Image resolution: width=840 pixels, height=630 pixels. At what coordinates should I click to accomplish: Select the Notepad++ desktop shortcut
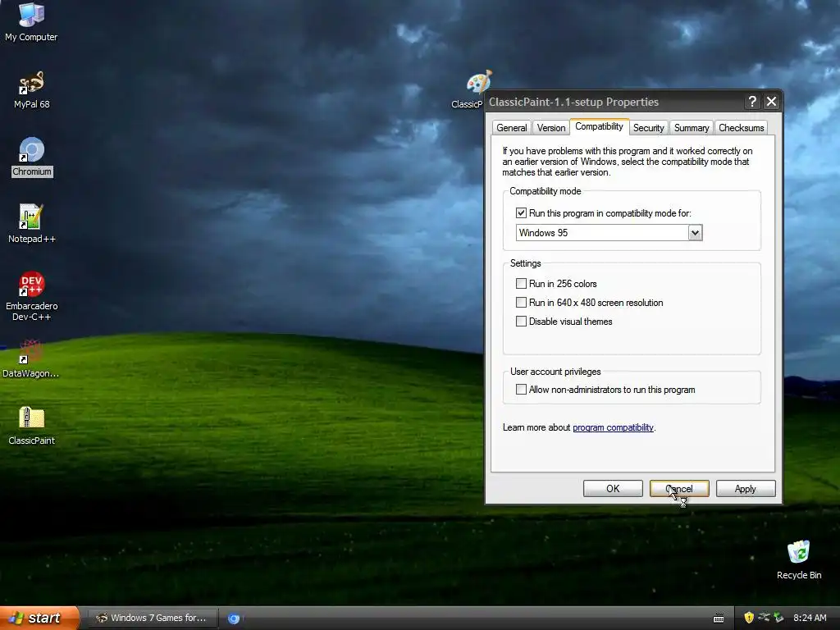click(31, 224)
